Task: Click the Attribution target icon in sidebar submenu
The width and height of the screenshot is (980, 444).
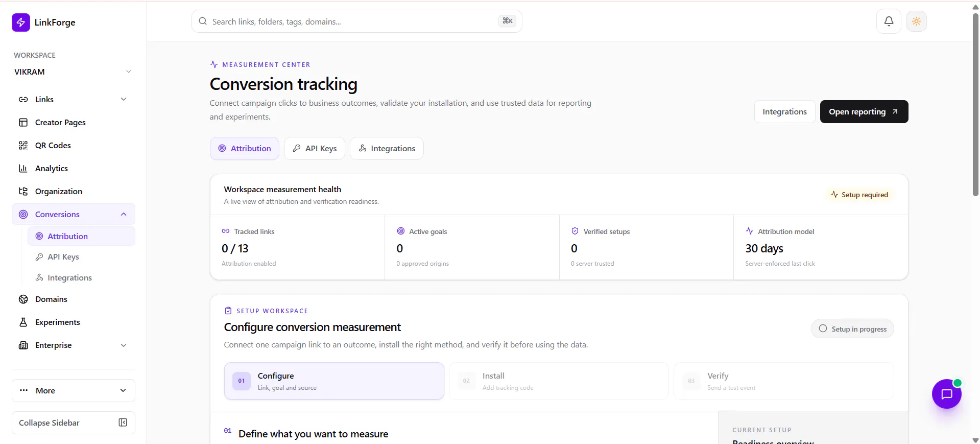Action: pos(39,236)
